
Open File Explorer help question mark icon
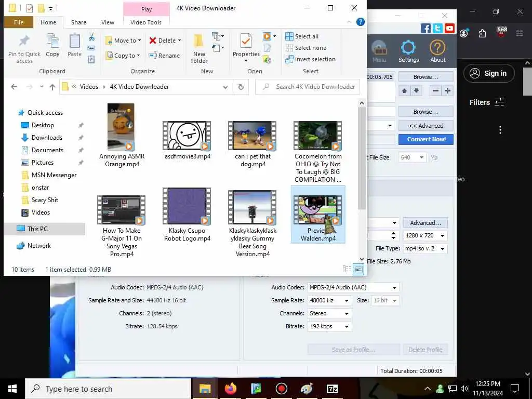coord(361,22)
